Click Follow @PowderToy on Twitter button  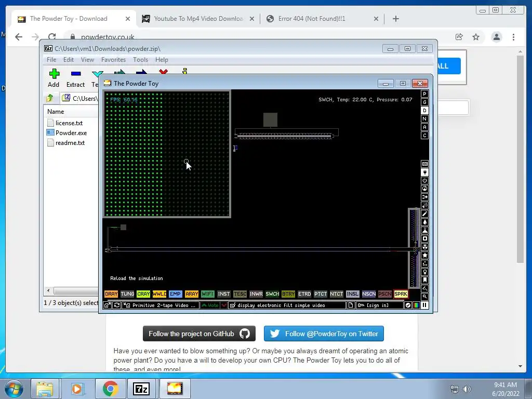click(324, 334)
